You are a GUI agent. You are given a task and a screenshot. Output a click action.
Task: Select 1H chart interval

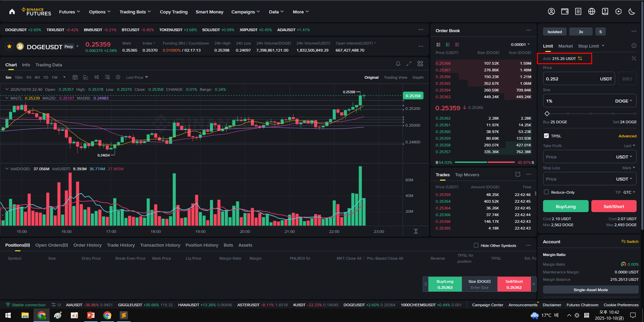(29, 77)
